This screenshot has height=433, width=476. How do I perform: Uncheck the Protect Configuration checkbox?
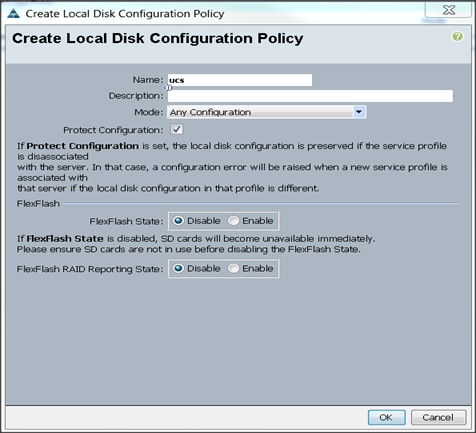tap(177, 130)
